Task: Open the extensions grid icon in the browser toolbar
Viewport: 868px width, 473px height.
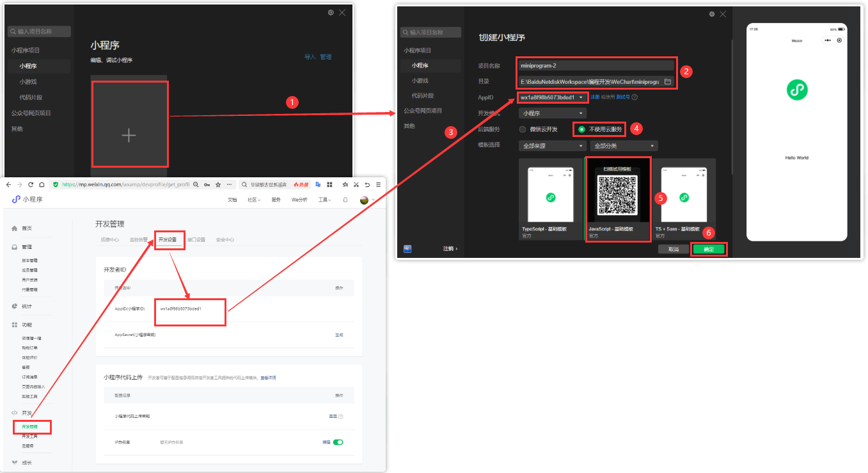Action: point(329,184)
